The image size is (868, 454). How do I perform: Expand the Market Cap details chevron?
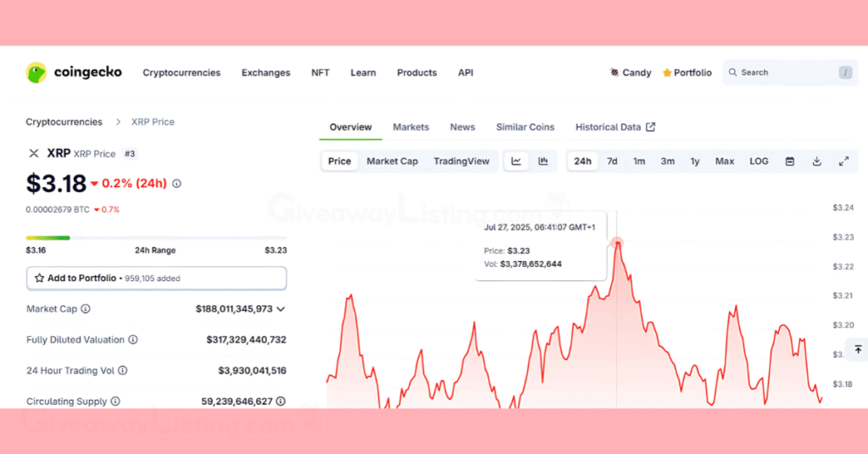[281, 309]
